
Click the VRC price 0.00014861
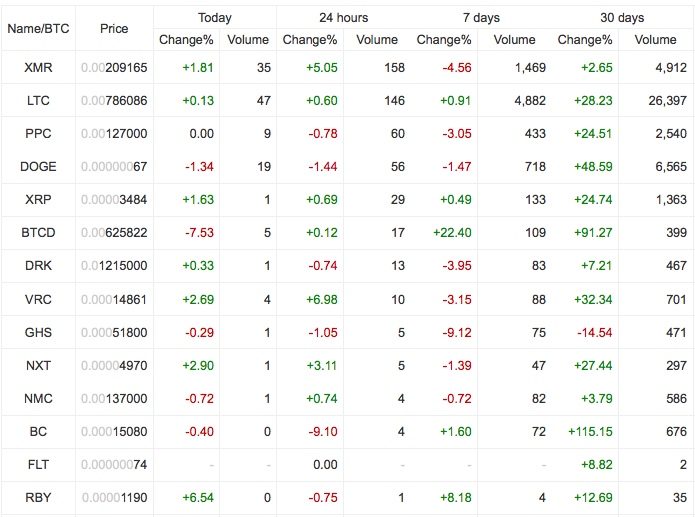[x=114, y=300]
